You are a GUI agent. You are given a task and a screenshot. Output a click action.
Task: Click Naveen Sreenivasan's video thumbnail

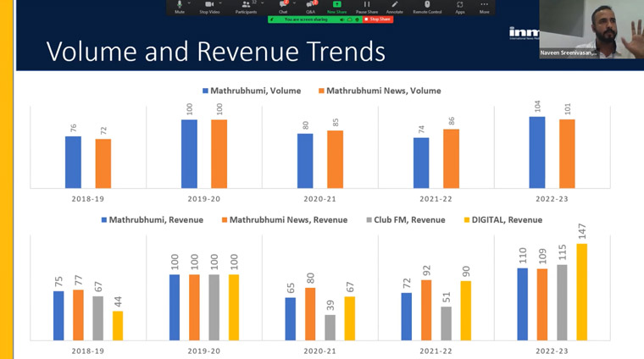click(591, 29)
